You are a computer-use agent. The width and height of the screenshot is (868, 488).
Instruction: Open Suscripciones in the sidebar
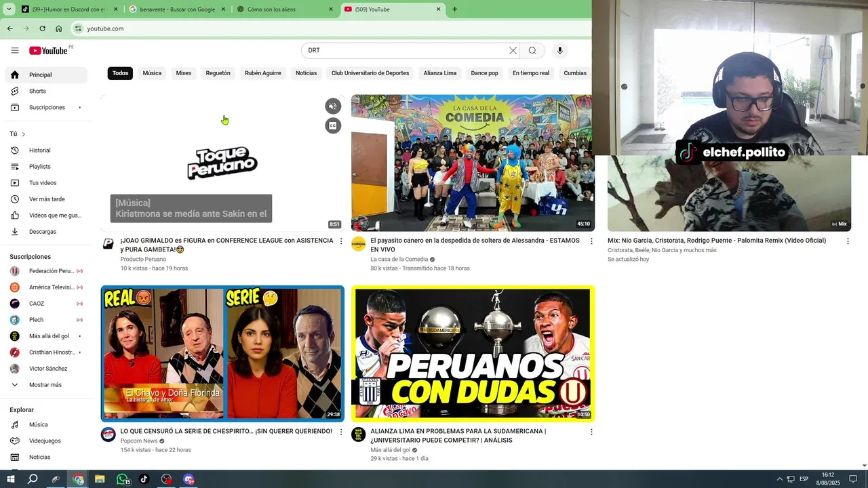[x=46, y=107]
